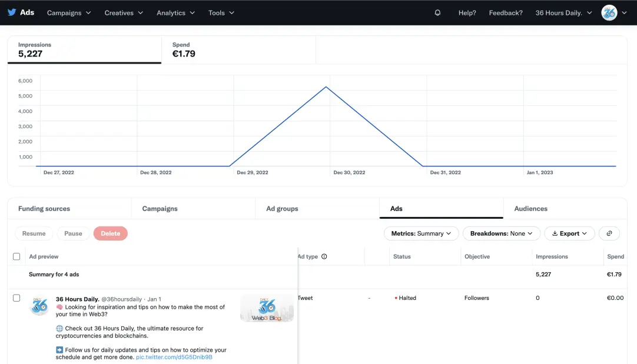Switch to the Audiences tab
The image size is (637, 364).
tap(565, 209)
